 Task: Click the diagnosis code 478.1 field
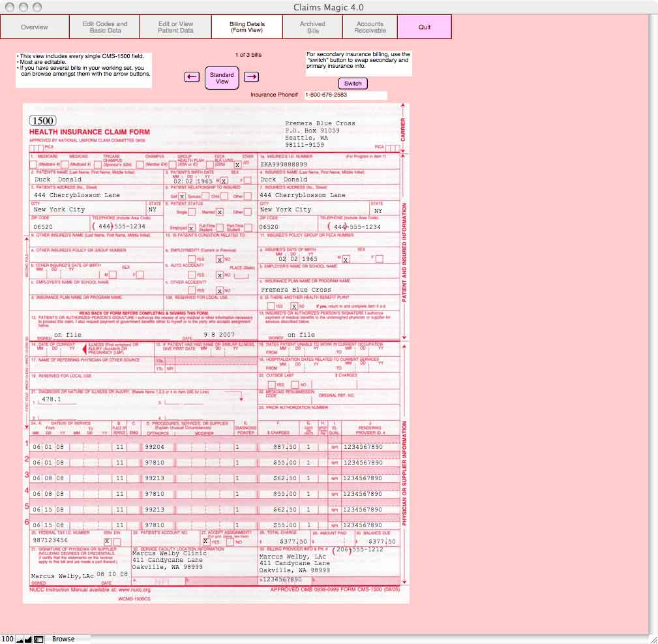(x=59, y=400)
